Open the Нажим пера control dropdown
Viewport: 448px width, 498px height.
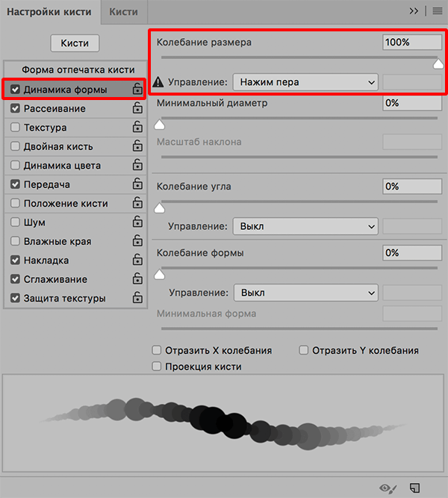[305, 82]
